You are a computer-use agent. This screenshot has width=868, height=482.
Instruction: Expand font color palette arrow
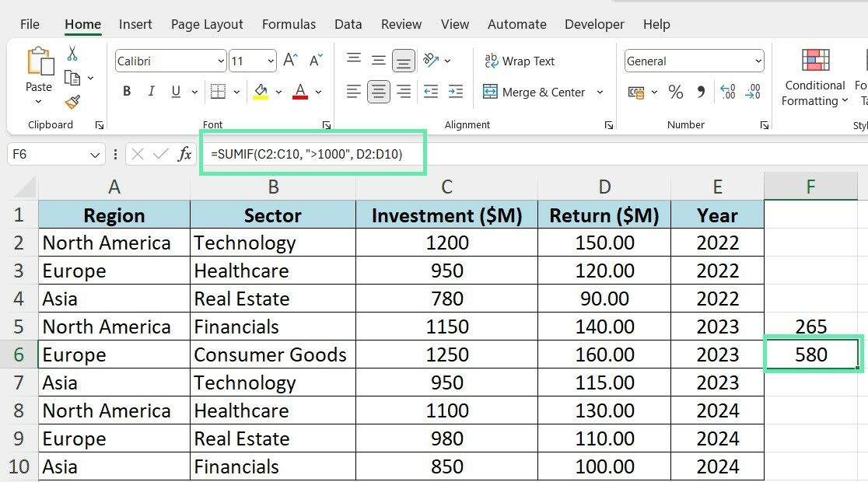click(318, 92)
